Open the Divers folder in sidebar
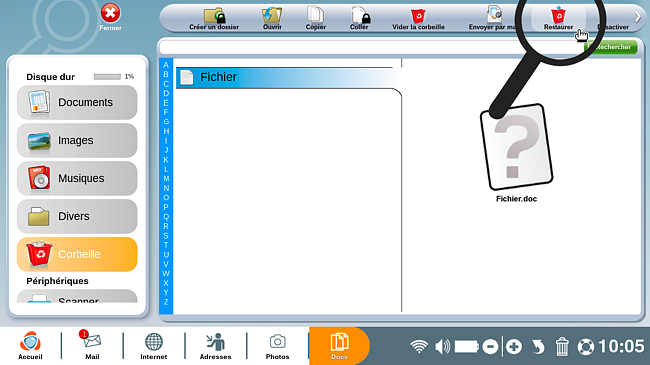Screen dimensions: 650x365 pos(77,217)
